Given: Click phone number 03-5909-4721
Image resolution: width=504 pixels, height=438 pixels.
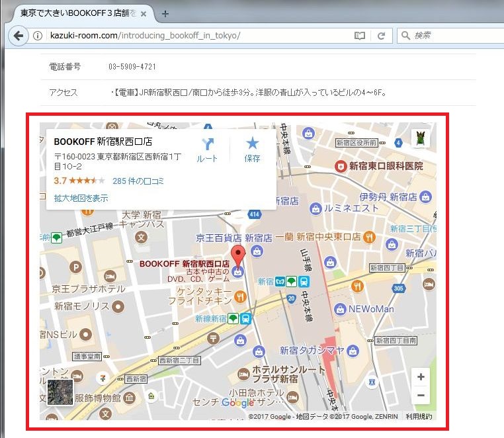Looking at the screenshot, I should click(x=132, y=67).
